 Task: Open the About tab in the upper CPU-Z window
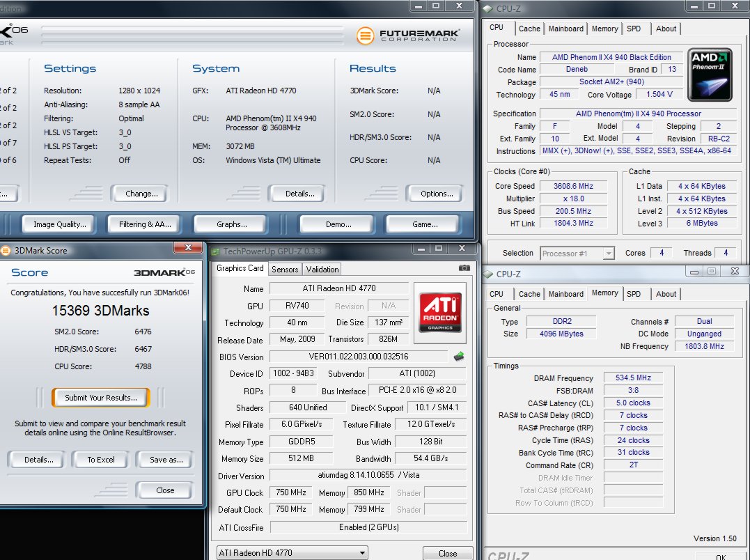tap(666, 29)
